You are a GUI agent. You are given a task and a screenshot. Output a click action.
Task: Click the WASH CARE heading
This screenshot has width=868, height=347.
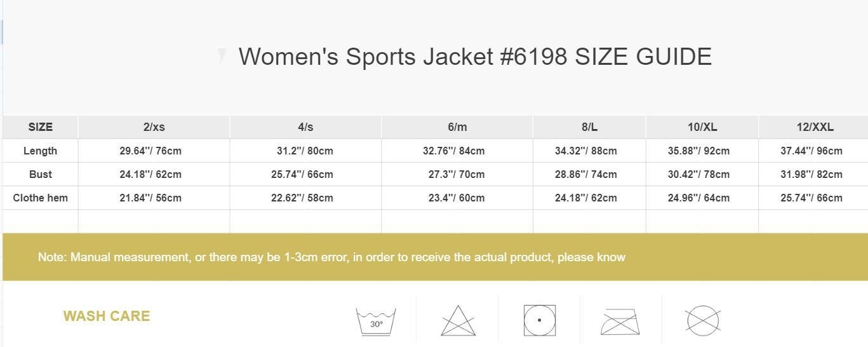(x=107, y=316)
